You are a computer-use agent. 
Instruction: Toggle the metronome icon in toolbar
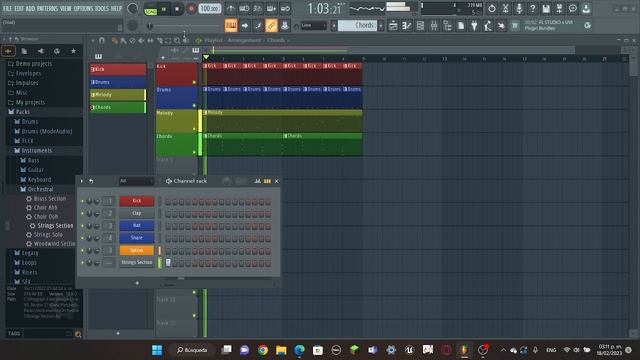pos(231,9)
